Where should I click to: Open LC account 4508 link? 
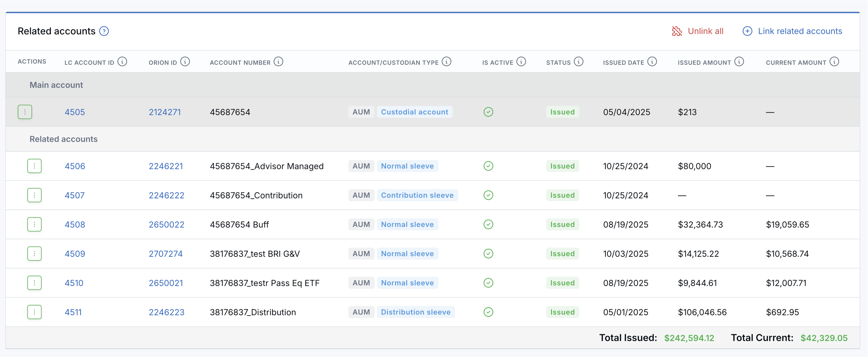click(x=75, y=224)
